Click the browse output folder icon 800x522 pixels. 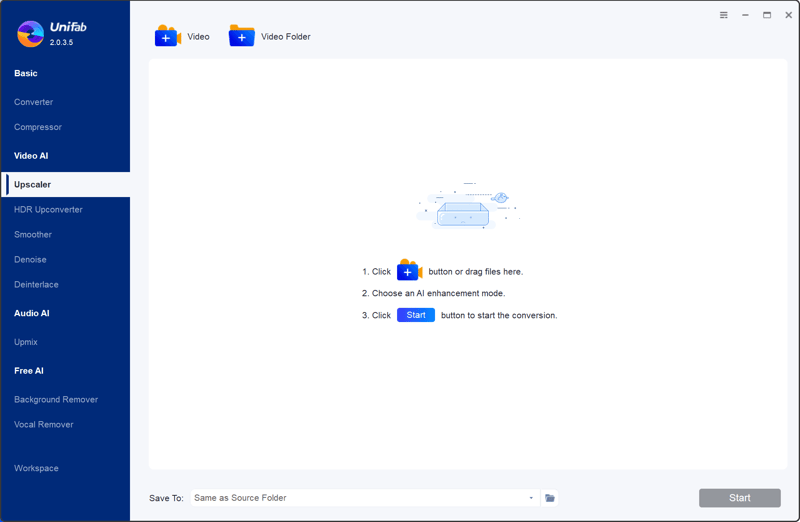pos(550,498)
